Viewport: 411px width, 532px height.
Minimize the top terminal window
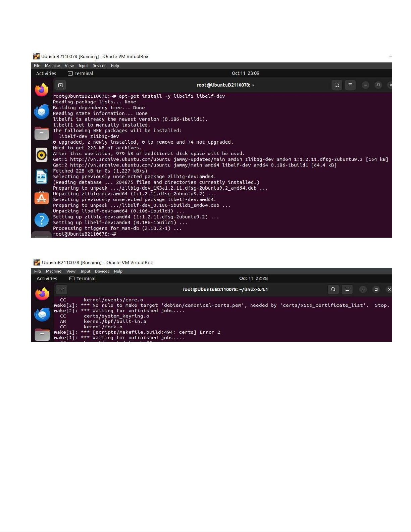(x=366, y=85)
